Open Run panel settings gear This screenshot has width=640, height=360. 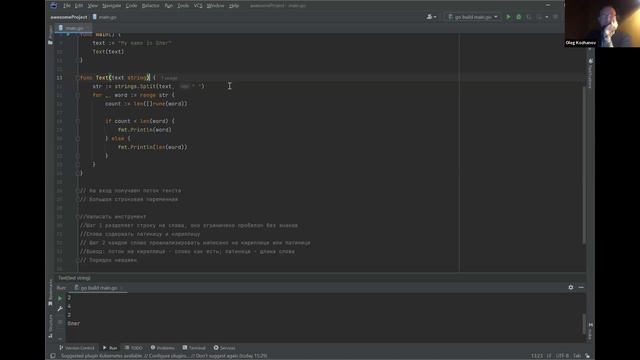(x=571, y=287)
